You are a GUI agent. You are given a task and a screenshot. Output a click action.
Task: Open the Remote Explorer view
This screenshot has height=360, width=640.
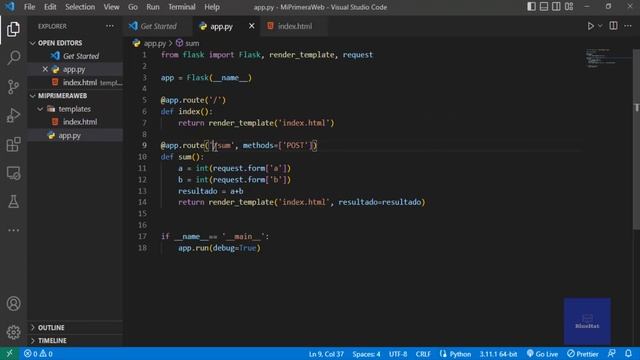(13, 173)
